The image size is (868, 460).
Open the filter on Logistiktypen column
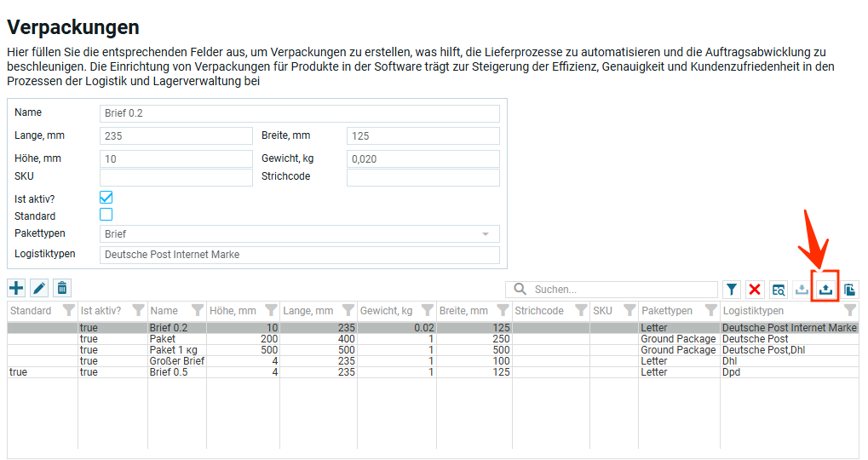(x=849, y=311)
